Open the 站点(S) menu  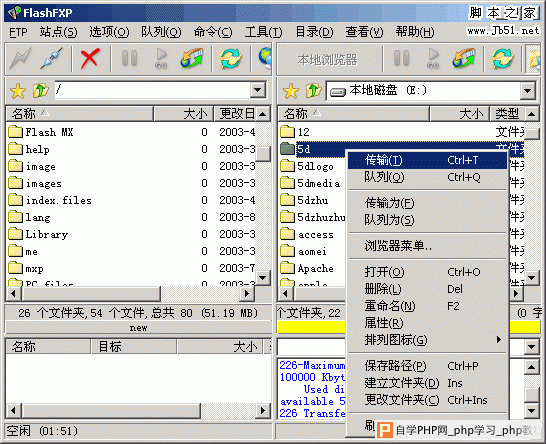click(58, 32)
